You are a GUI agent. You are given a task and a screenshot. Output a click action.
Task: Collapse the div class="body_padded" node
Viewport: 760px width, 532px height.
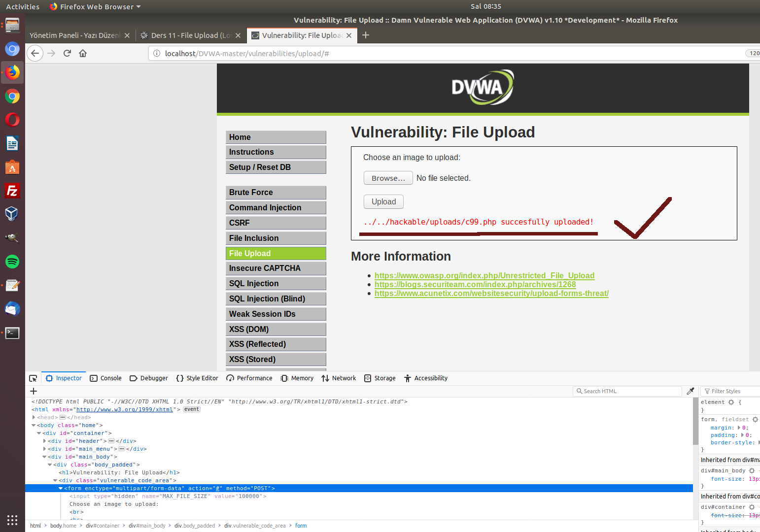[x=50, y=465]
